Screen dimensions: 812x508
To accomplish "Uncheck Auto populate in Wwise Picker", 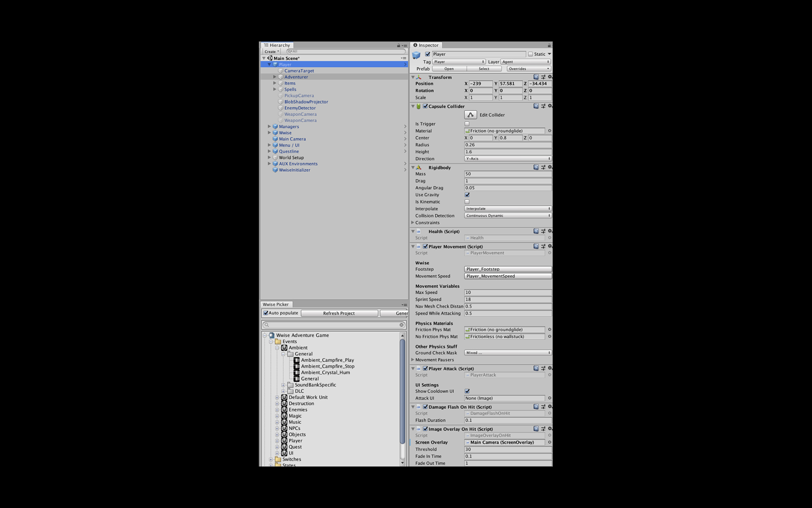I will point(266,313).
